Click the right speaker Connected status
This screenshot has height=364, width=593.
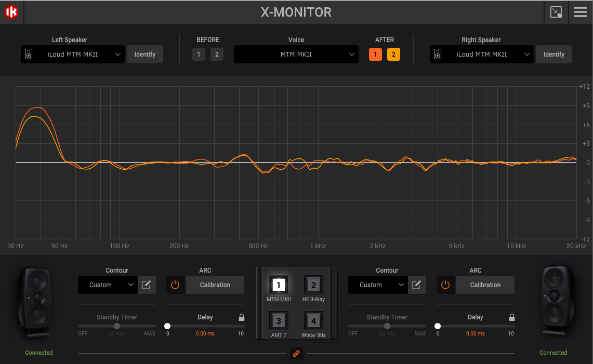[x=554, y=352]
